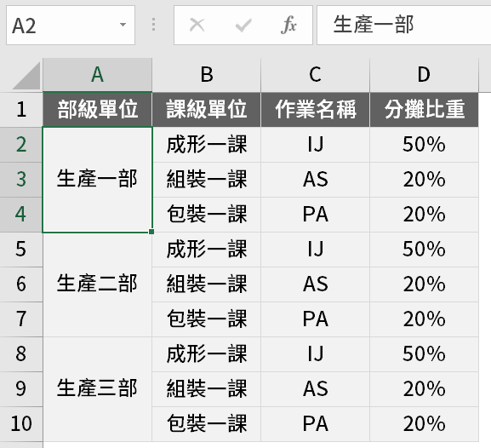Click 50% cell in row 5

424,250
